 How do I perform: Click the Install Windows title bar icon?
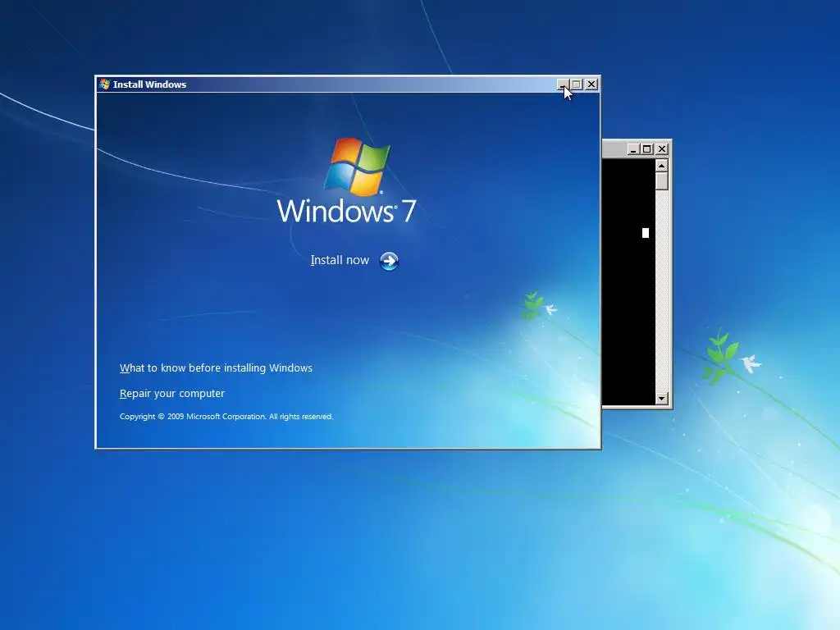pyautogui.click(x=104, y=84)
